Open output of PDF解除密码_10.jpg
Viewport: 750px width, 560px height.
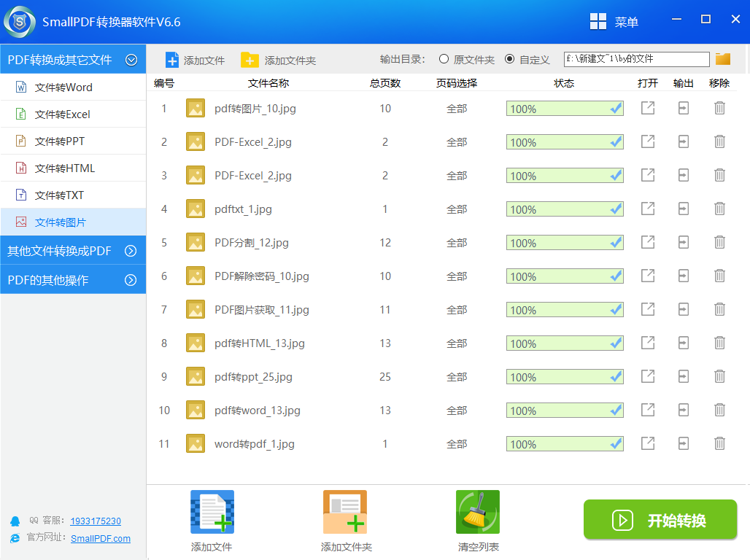(648, 276)
